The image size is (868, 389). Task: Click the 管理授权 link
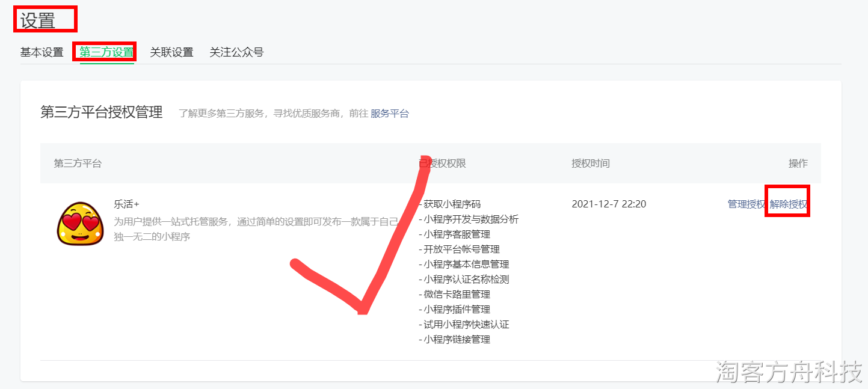pos(746,204)
